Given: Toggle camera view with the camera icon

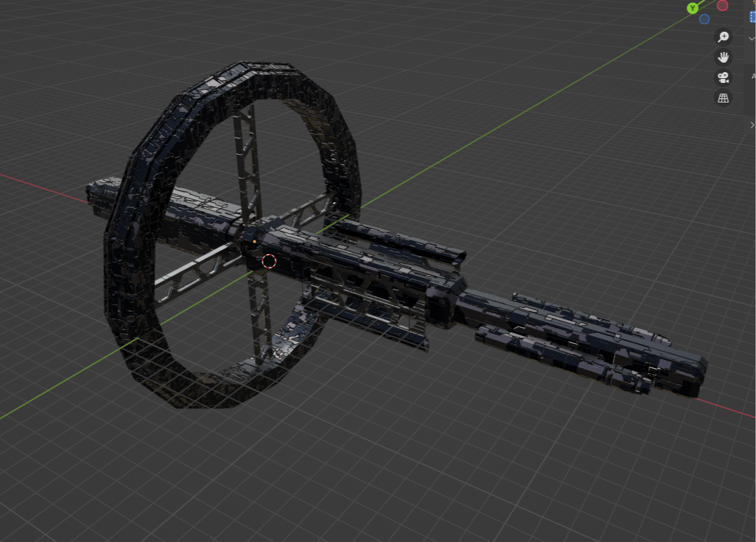Looking at the screenshot, I should tap(723, 78).
